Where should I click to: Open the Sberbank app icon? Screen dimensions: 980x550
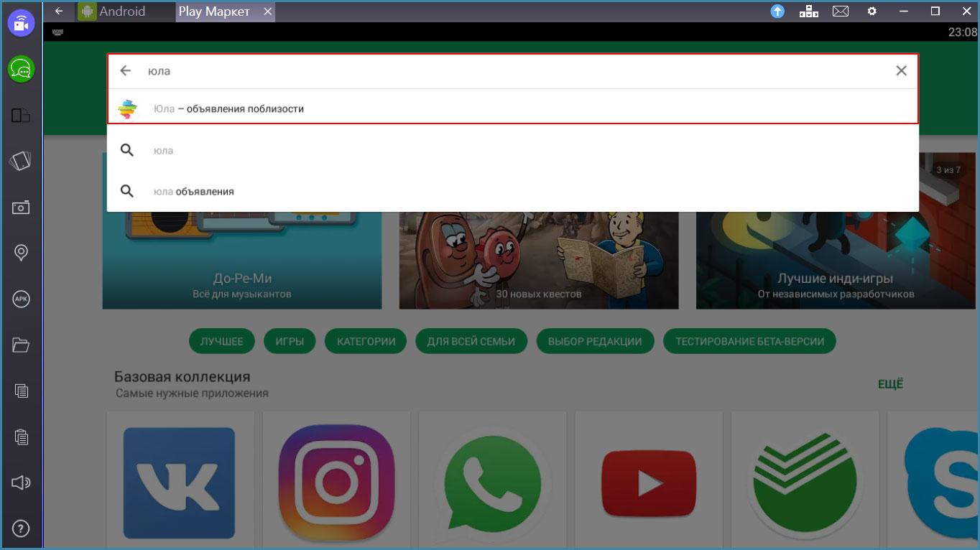pos(805,483)
